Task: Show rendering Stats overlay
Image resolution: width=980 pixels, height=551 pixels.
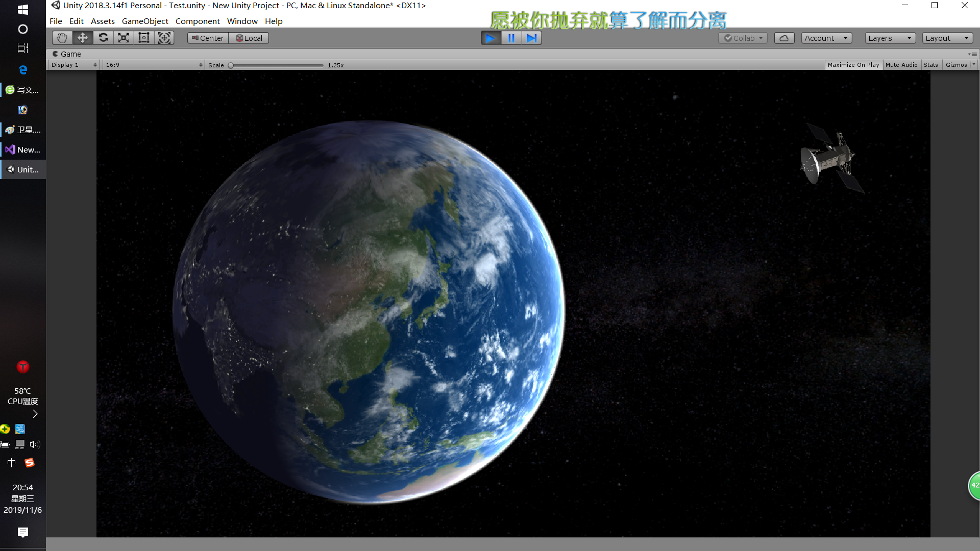Action: coord(930,64)
